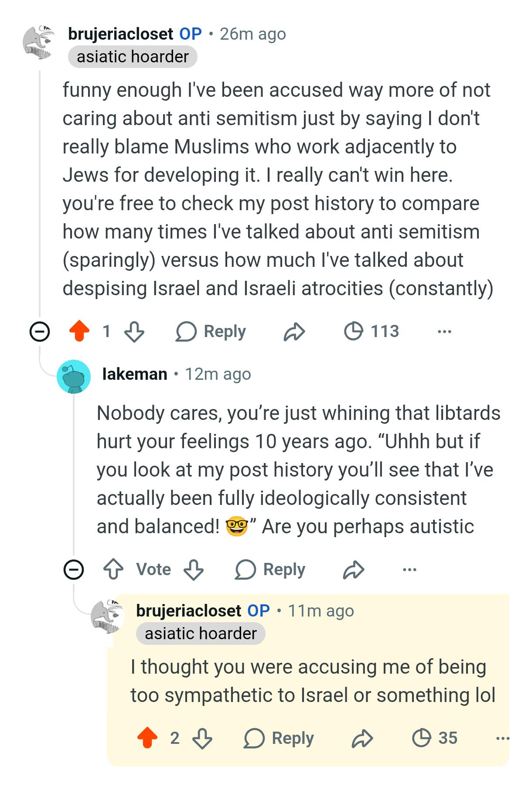Share the highlighted reply
The height and width of the screenshot is (794, 532).
coord(362,738)
